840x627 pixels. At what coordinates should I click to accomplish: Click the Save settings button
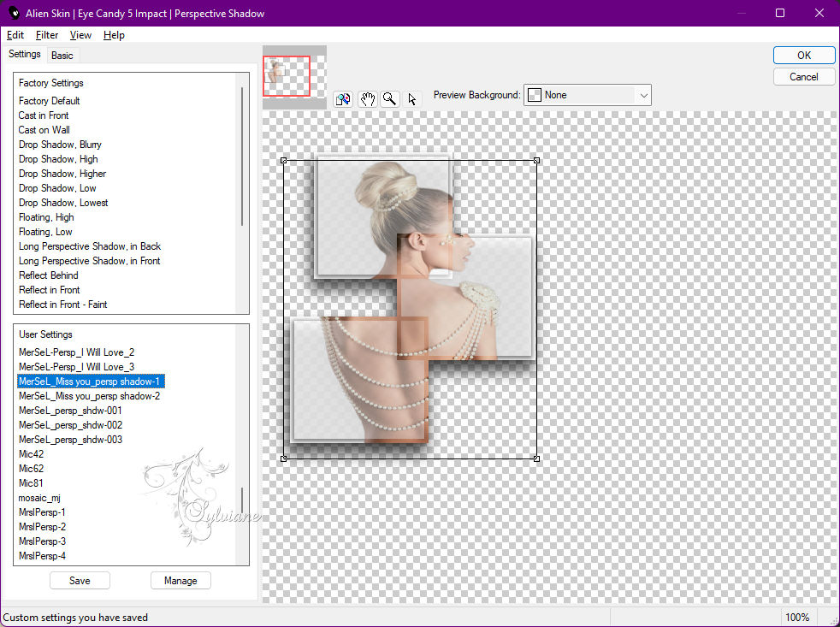point(80,580)
